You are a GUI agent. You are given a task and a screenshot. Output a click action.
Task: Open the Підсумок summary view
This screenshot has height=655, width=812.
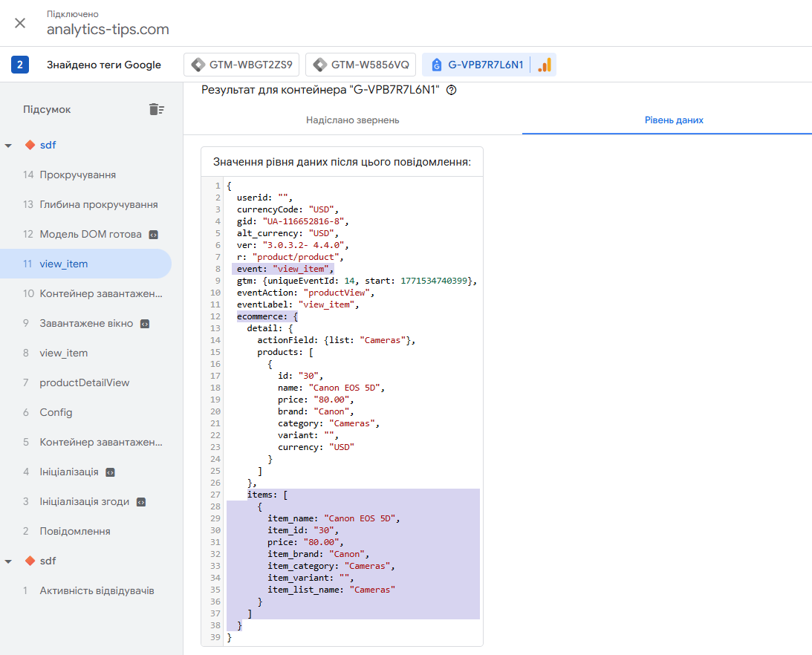pyautogui.click(x=47, y=109)
